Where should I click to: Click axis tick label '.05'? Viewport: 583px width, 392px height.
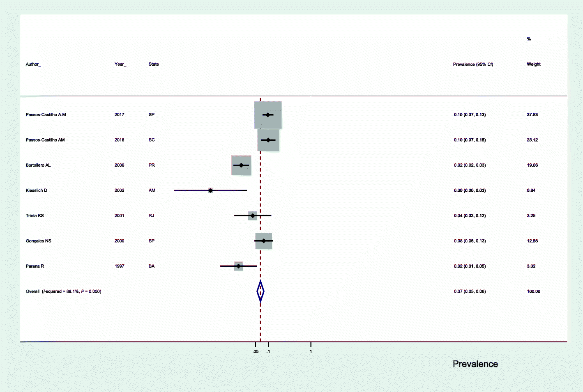click(x=256, y=352)
